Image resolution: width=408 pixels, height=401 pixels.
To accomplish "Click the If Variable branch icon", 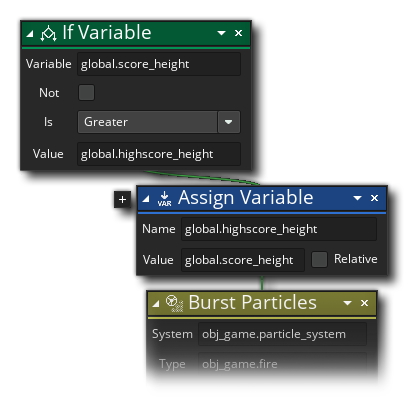I will 48,33.
